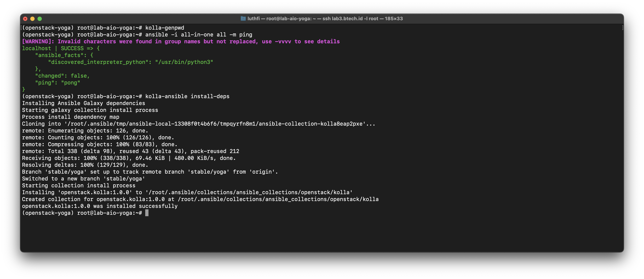Click the magenta WARNING invalid characters line
This screenshot has width=644, height=279.
click(181, 42)
